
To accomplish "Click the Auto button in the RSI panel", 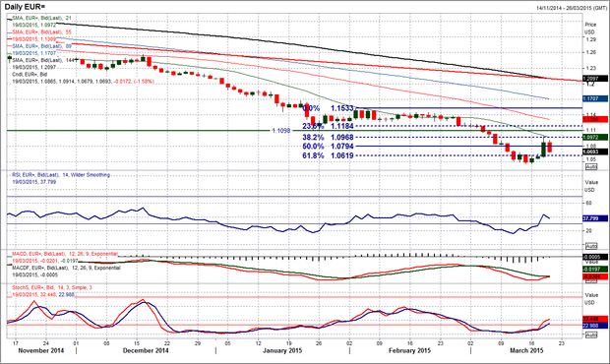I will pyautogui.click(x=591, y=246).
